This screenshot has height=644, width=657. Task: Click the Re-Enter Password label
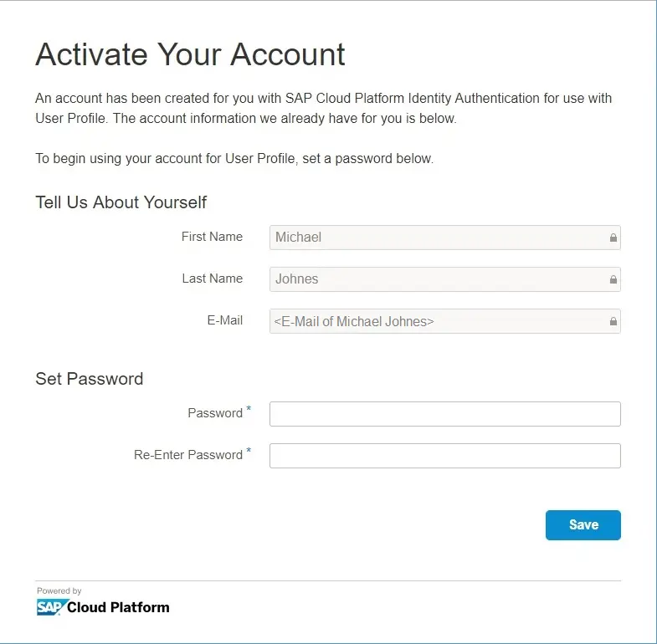coord(188,455)
